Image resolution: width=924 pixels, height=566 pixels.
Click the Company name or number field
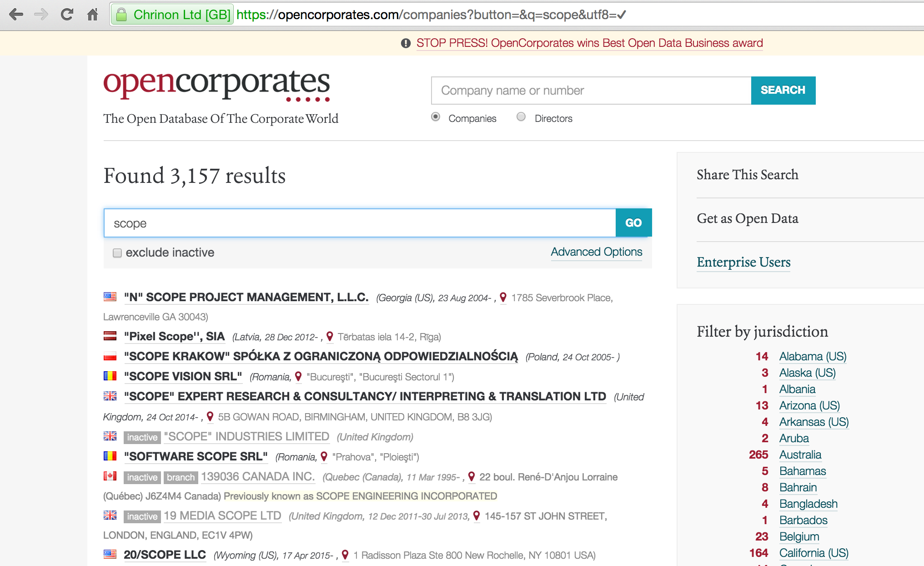point(591,91)
